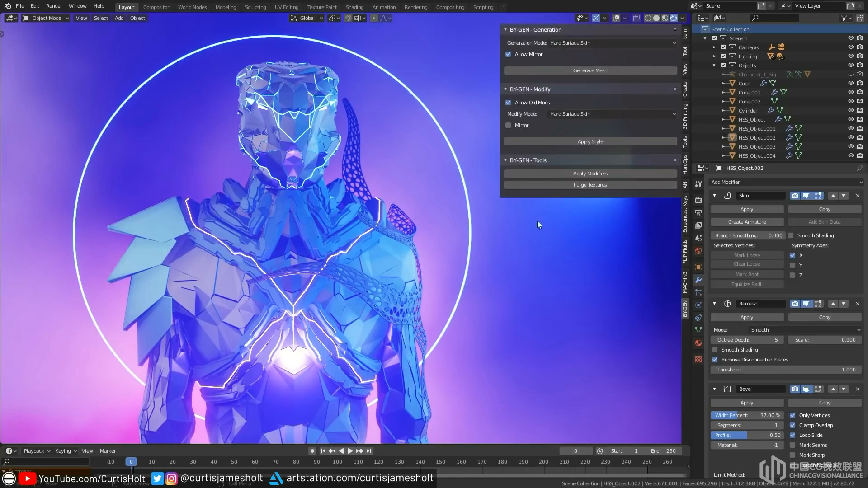Image resolution: width=868 pixels, height=488 pixels.
Task: Move the Remesh modifier up
Action: [x=833, y=304]
